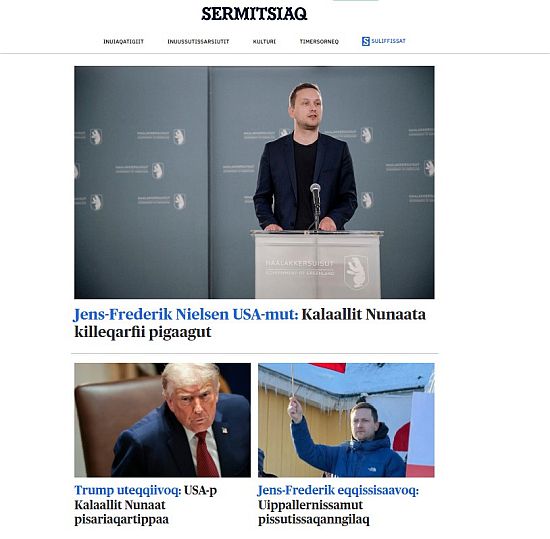Click the teal bar at page top
Screen dimensions: 550x539
click(x=355, y=1)
